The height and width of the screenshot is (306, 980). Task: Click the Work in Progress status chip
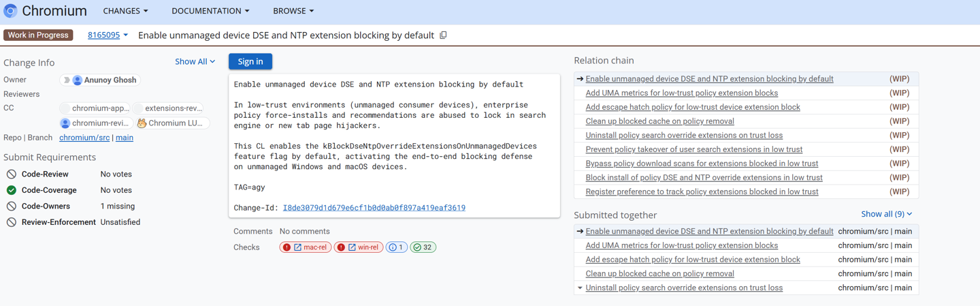point(38,35)
